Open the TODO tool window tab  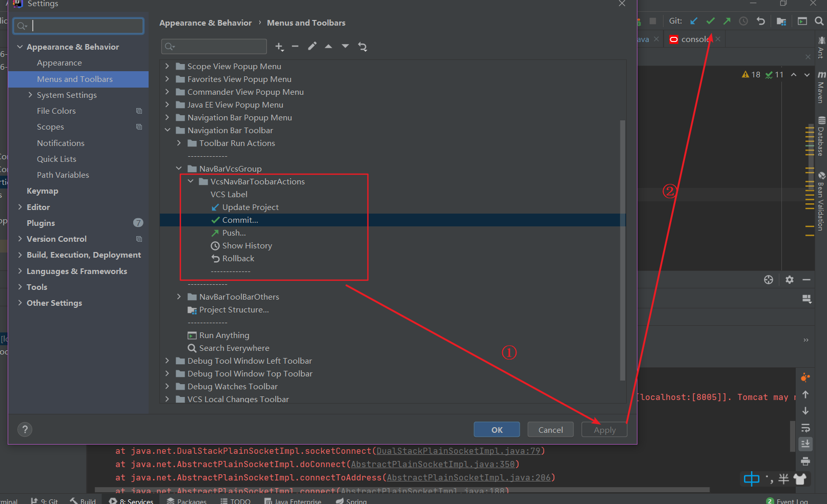click(235, 500)
